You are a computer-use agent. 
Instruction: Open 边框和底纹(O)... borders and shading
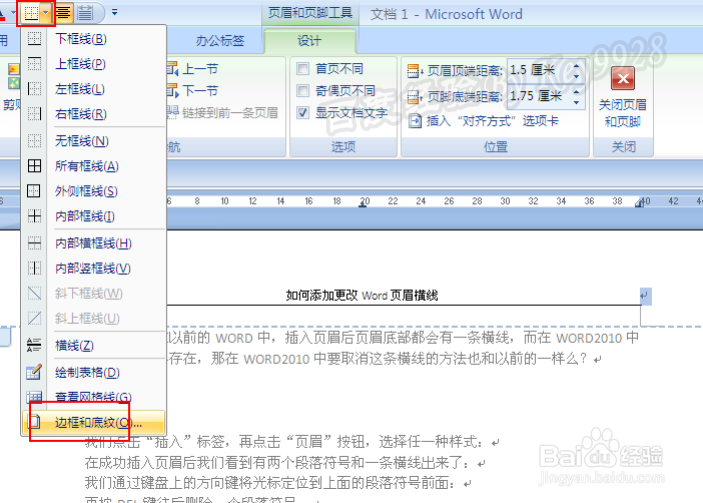[94, 422]
